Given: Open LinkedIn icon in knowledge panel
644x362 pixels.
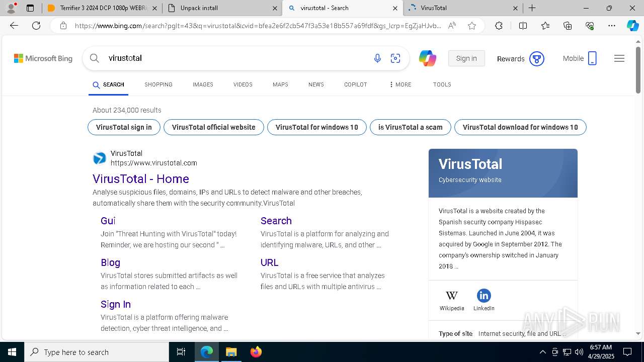Looking at the screenshot, I should 484,295.
